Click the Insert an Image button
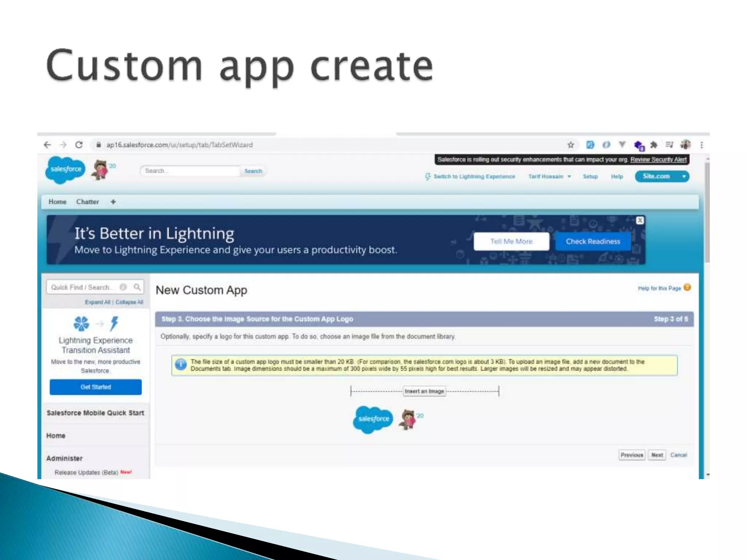Screen dimensions: 747x560 pos(424,391)
